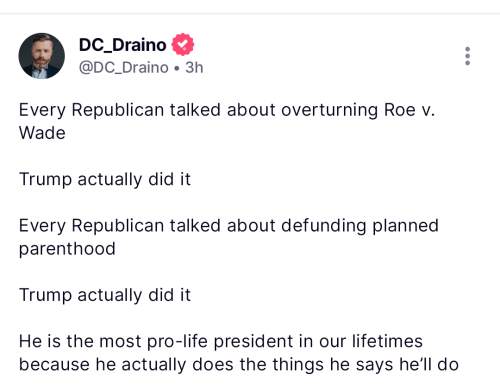Click the 'most pro-life president' sentence
The width and height of the screenshot is (500, 387).
[239, 353]
